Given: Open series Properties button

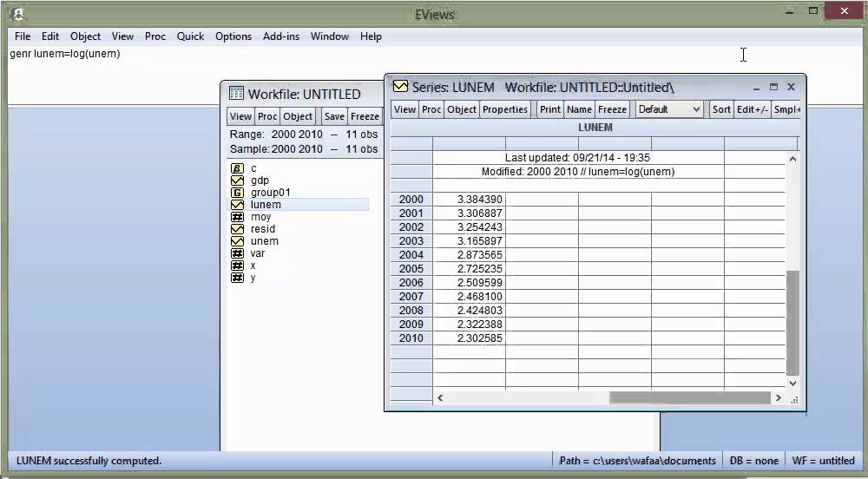Looking at the screenshot, I should (505, 109).
